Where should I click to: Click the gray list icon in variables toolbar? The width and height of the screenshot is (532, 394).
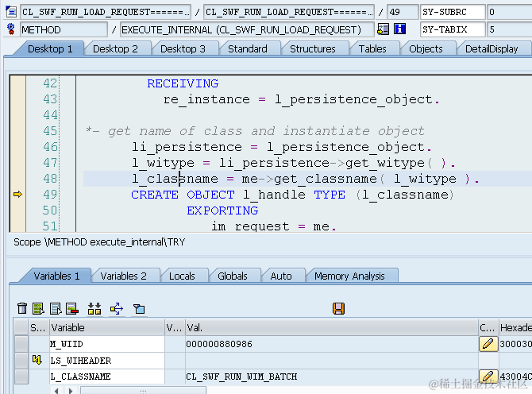56,308
